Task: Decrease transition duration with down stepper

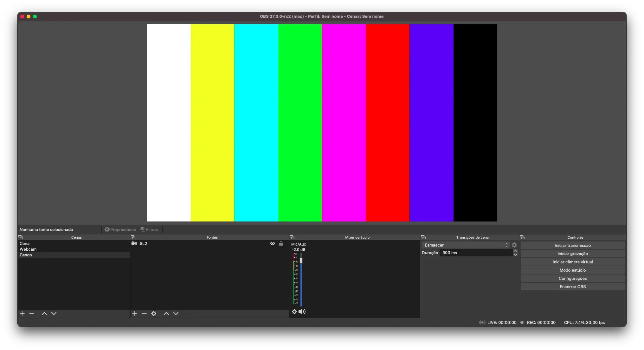Action: (x=515, y=254)
